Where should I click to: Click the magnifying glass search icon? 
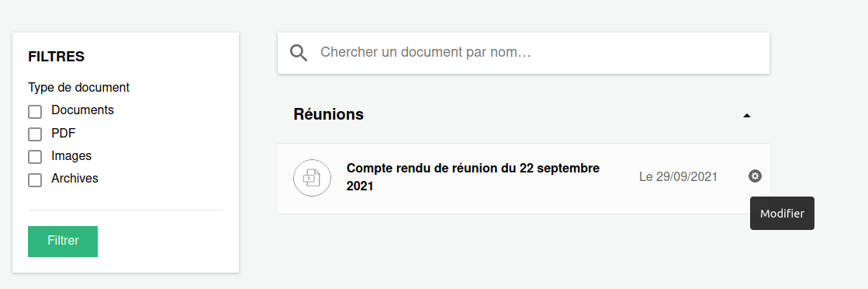[299, 53]
